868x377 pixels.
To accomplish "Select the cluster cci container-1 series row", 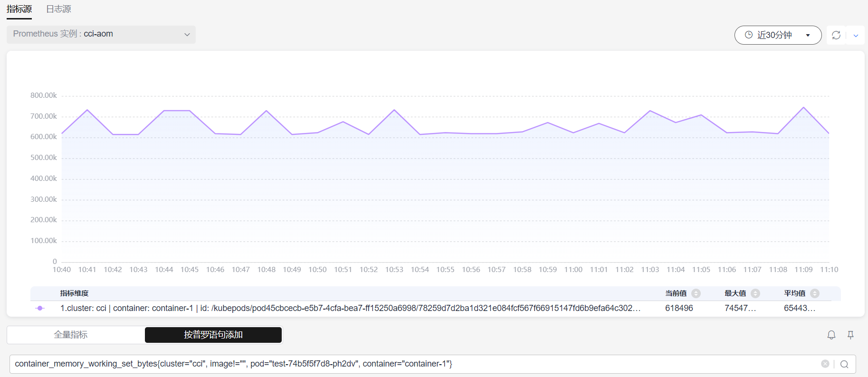I will (x=435, y=308).
